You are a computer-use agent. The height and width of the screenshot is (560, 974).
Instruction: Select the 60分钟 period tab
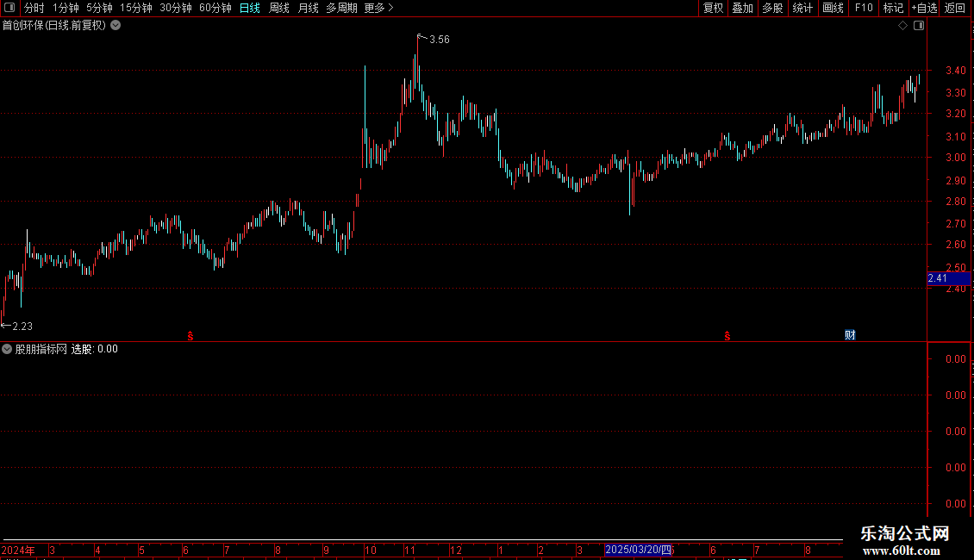(215, 8)
